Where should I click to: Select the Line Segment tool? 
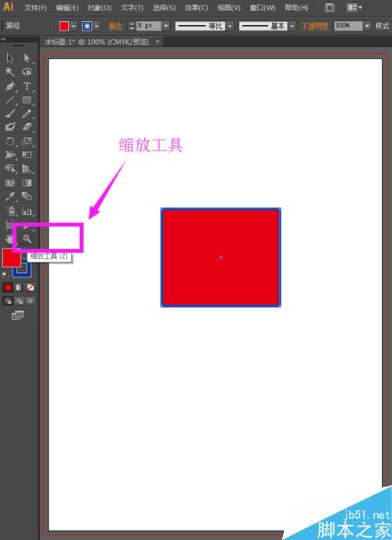pyautogui.click(x=10, y=100)
